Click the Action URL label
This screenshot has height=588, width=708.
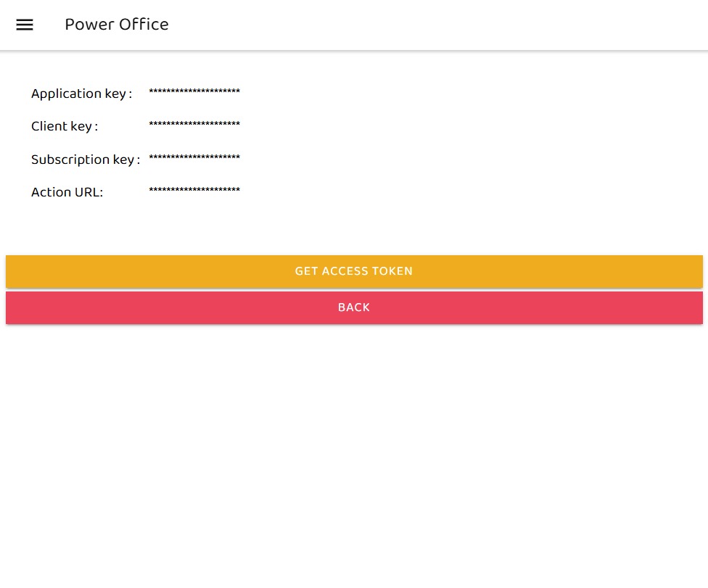[x=67, y=192]
